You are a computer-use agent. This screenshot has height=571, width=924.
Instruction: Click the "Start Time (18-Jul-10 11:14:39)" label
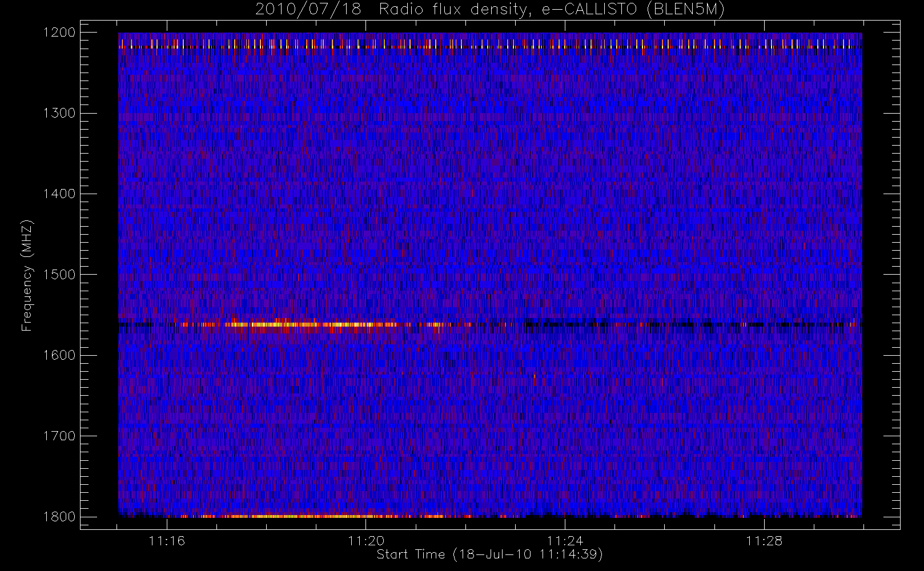[x=490, y=554]
